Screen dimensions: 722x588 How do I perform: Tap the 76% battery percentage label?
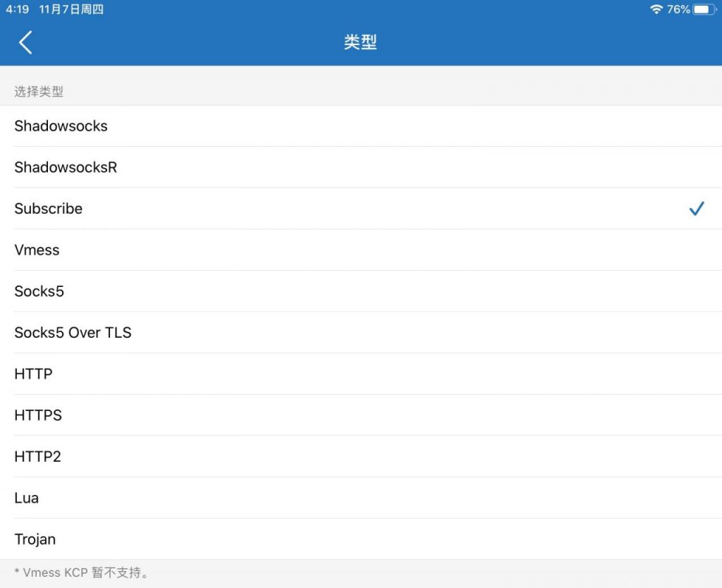679,9
